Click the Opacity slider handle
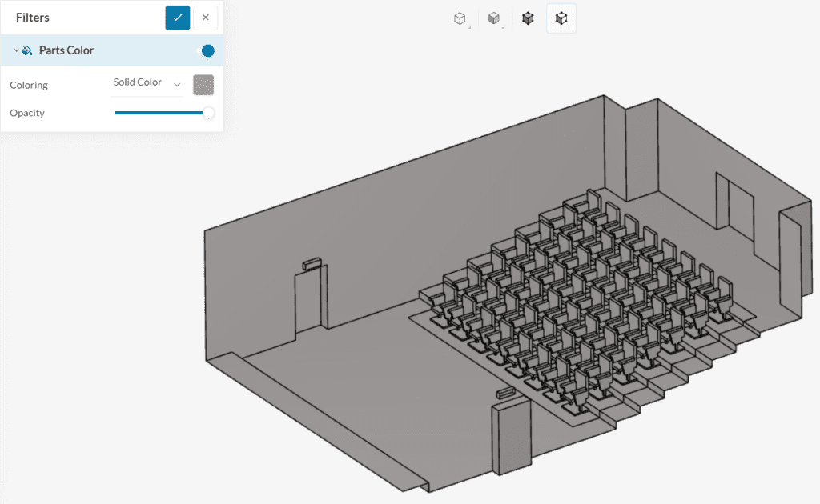This screenshot has height=504, width=820. pyautogui.click(x=208, y=113)
